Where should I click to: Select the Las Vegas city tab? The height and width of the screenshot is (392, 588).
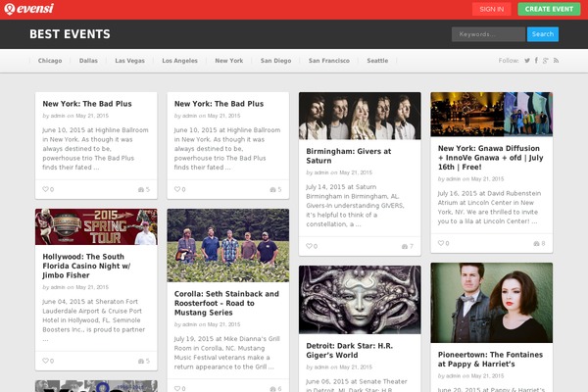[129, 61]
